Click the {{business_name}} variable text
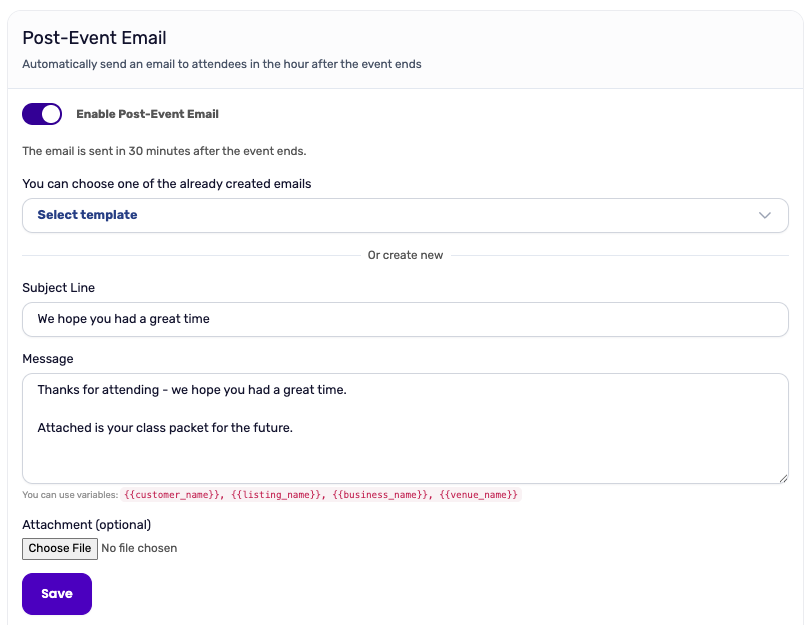This screenshot has width=807, height=625. pos(382,495)
